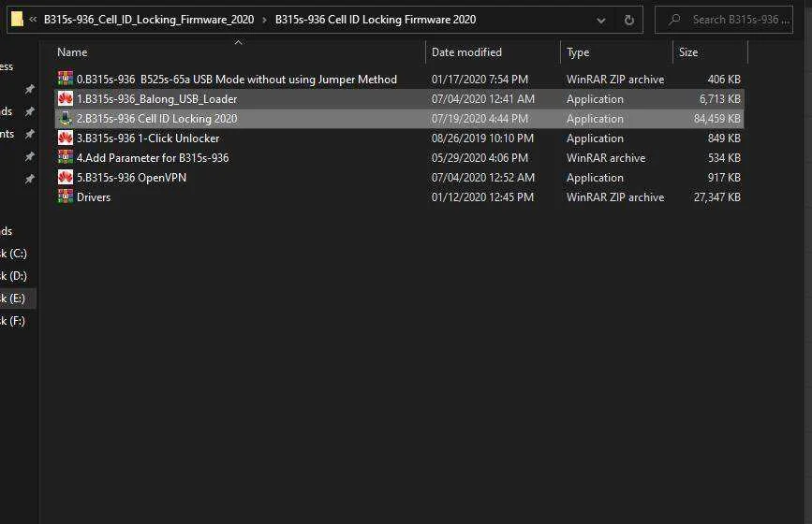The height and width of the screenshot is (524, 812).
Task: Select file 2.B315s-936 Cell ID Locking 2020
Action: pyautogui.click(x=157, y=119)
